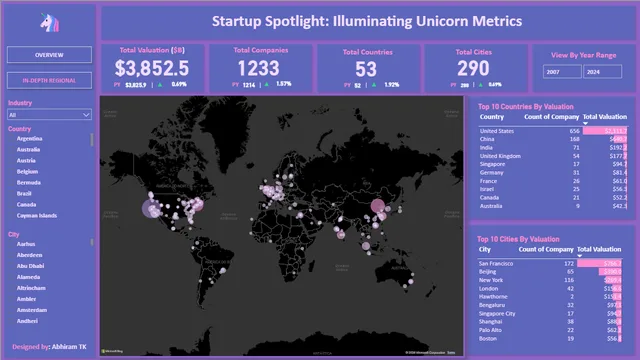Select the Palo Alto row
Image resolution: width=640 pixels, height=360 pixels.
coord(550,330)
